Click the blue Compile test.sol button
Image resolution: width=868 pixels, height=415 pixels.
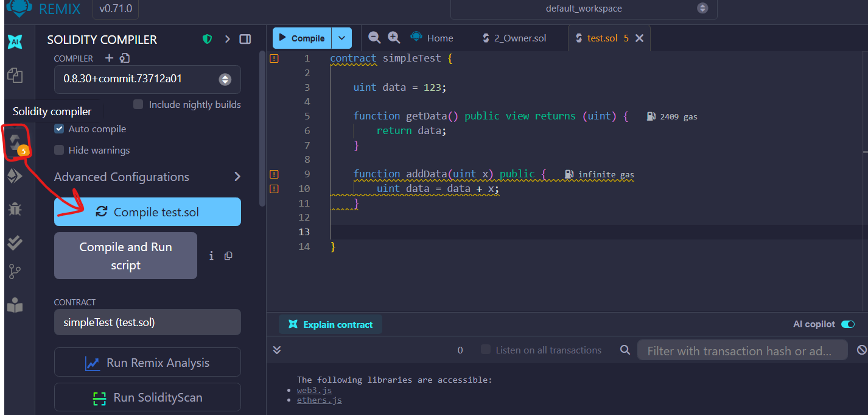[147, 212]
